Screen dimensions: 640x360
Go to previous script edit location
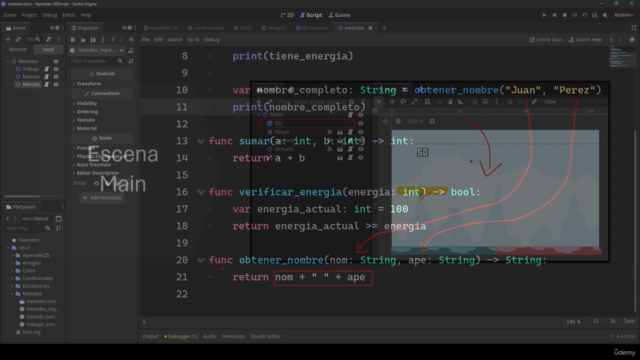pos(611,40)
